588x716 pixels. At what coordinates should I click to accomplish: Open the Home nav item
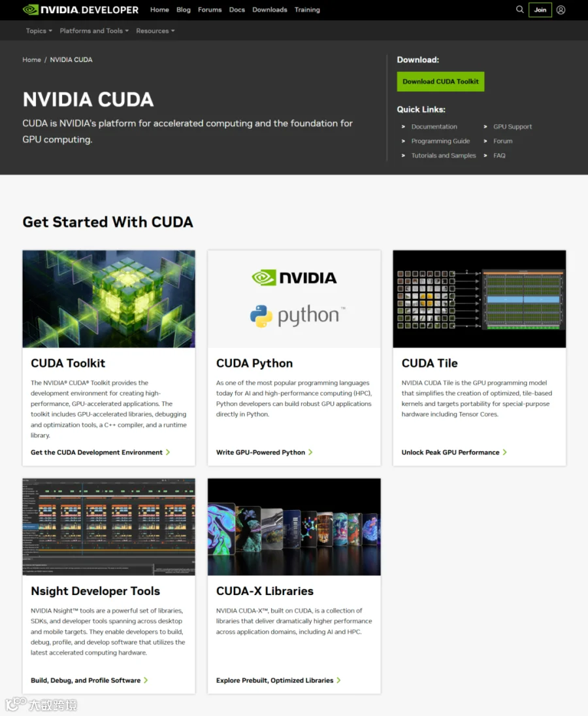click(159, 10)
